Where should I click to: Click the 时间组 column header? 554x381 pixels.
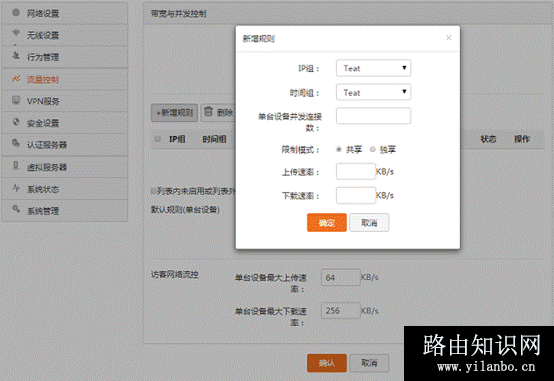(214, 139)
